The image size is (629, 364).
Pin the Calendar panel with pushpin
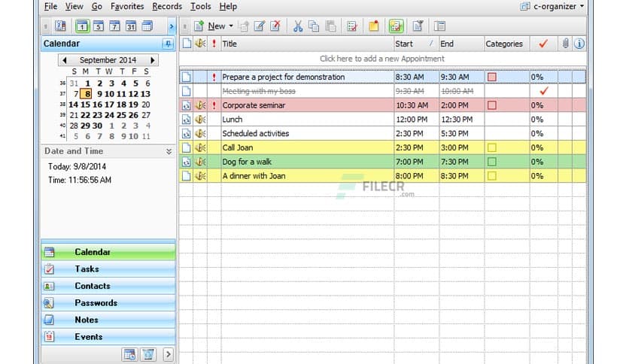point(168,44)
